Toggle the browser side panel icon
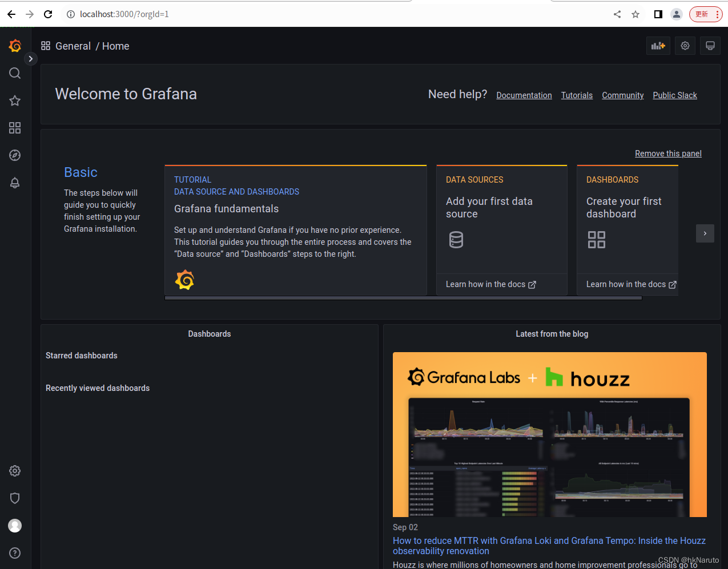The width and height of the screenshot is (728, 569). pos(658,14)
